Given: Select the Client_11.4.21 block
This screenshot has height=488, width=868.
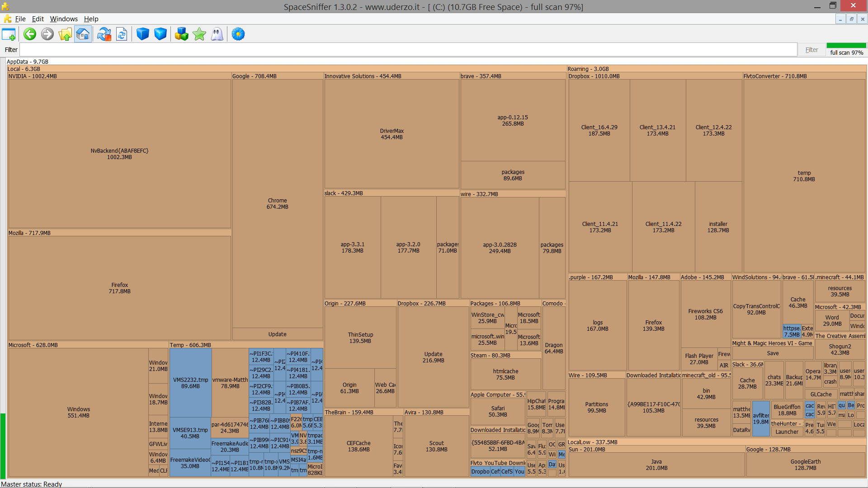Looking at the screenshot, I should tap(600, 227).
